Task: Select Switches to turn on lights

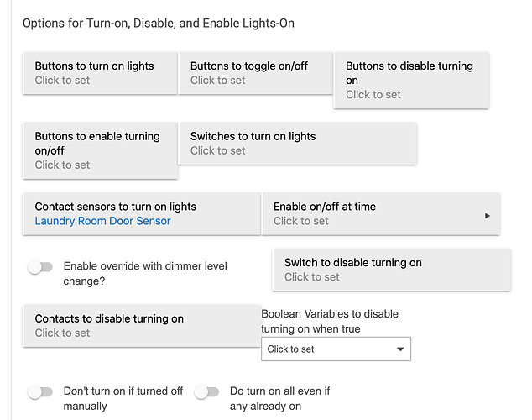Action: (x=297, y=143)
